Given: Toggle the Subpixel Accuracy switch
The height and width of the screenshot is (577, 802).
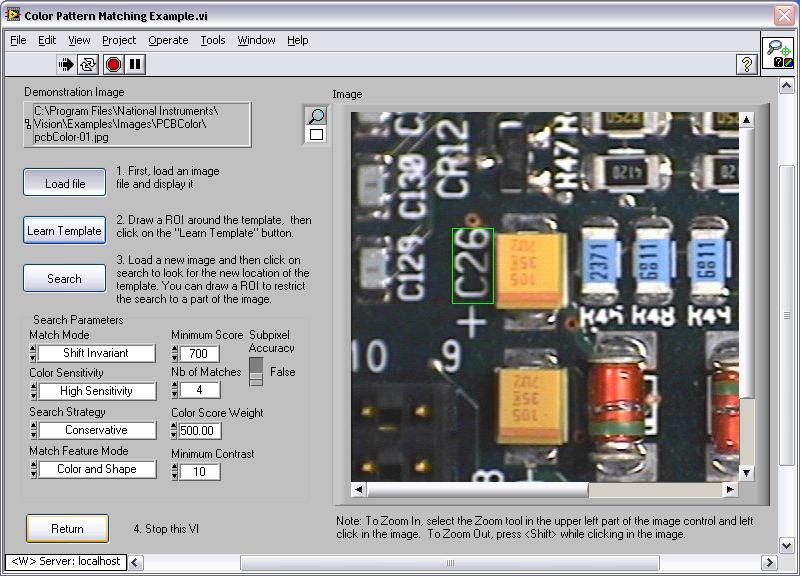Looking at the screenshot, I should (256, 371).
